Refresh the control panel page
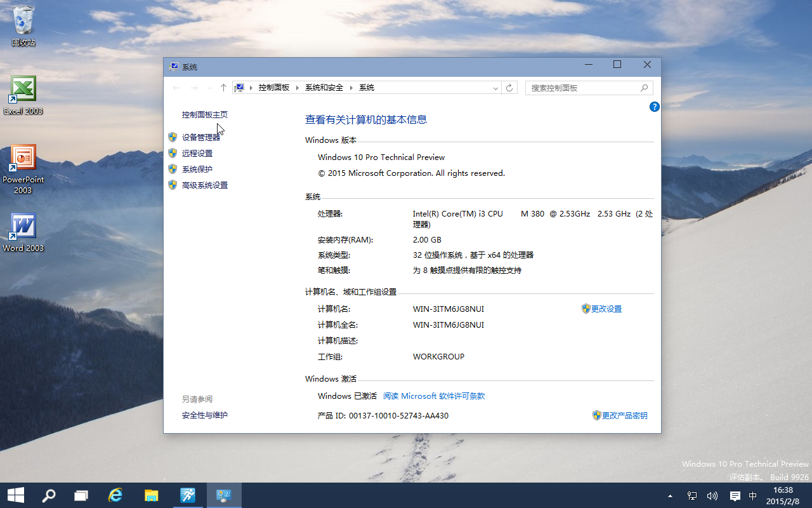 pyautogui.click(x=509, y=88)
